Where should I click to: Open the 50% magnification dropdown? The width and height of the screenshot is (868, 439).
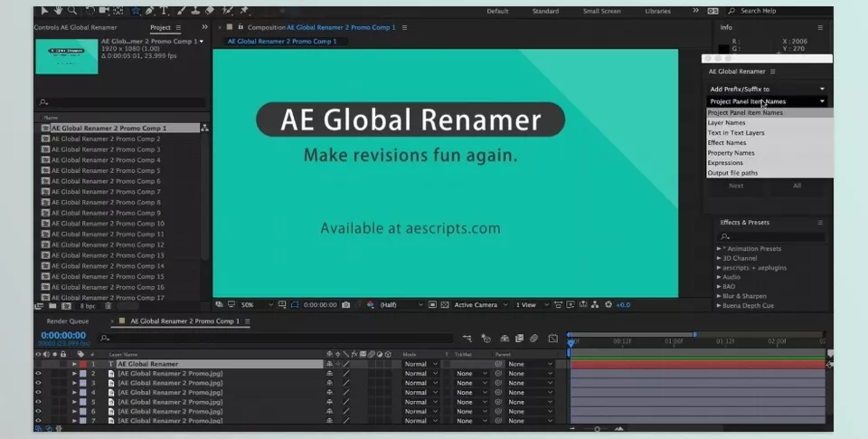[x=258, y=305]
